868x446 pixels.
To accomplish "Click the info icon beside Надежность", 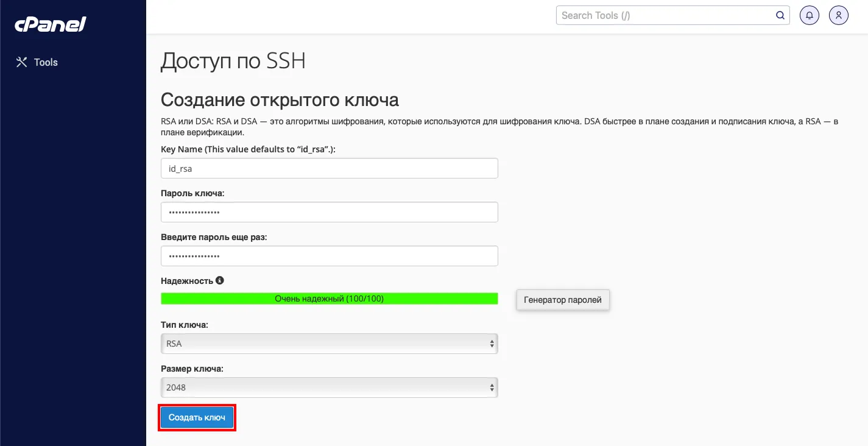I will (x=220, y=281).
